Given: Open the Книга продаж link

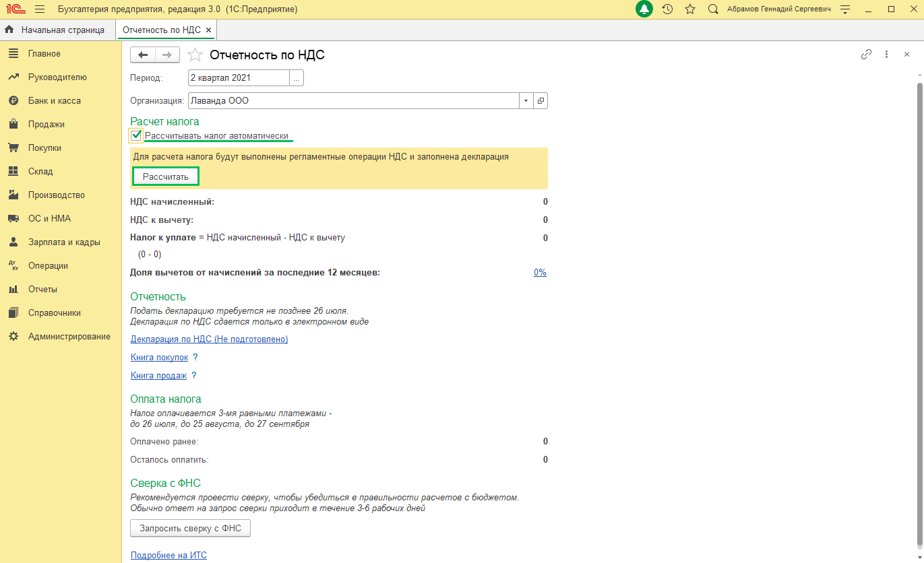Looking at the screenshot, I should tap(158, 376).
